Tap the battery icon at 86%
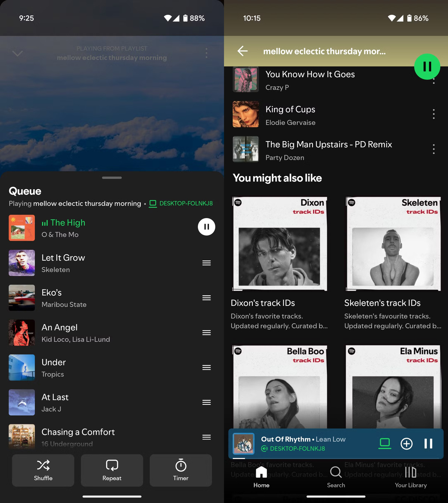The width and height of the screenshot is (448, 503). [x=409, y=18]
